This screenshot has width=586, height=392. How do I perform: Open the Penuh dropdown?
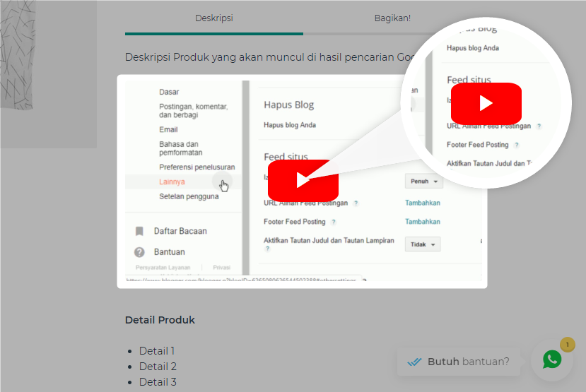coord(424,181)
